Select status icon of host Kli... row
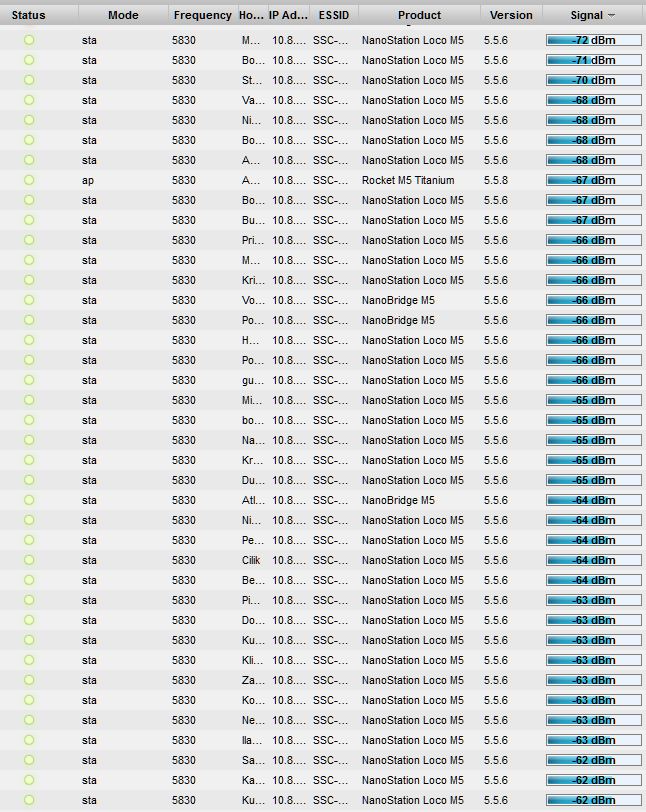This screenshot has width=646, height=812. pos(29,660)
